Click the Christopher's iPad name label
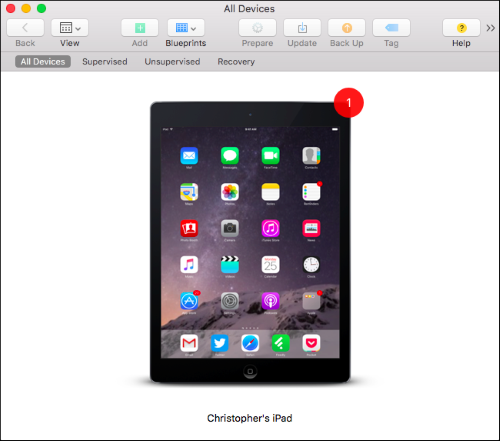 pos(250,418)
